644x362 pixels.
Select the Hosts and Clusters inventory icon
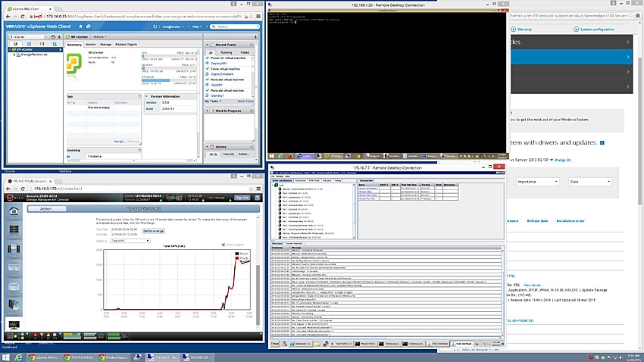click(x=16, y=43)
